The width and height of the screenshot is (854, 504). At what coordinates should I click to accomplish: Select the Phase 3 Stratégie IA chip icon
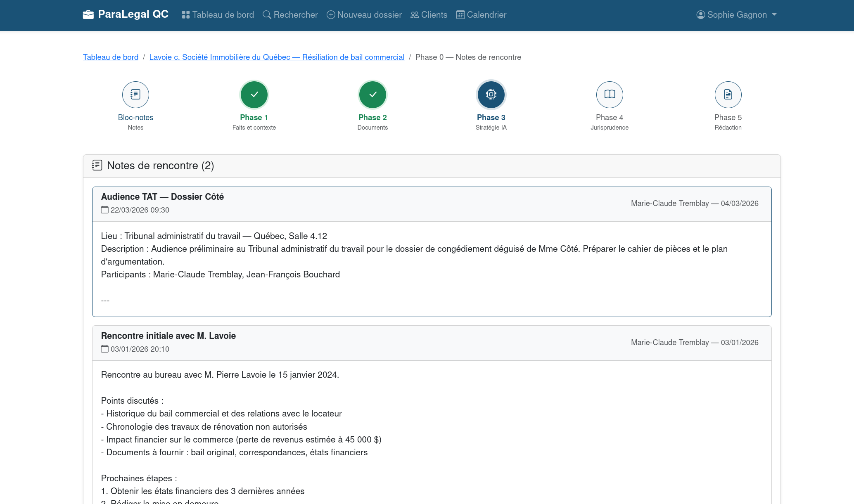(491, 95)
